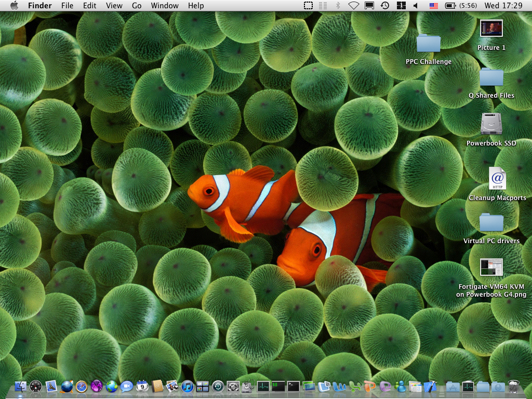The width and height of the screenshot is (532, 399).
Task: Open the Mail app with the stamp icon
Action: 51,386
